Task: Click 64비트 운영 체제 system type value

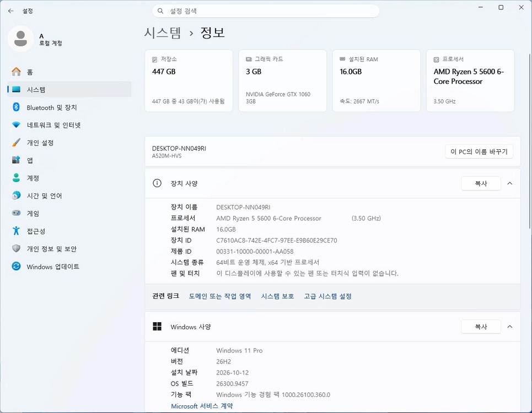Action: tap(268, 262)
